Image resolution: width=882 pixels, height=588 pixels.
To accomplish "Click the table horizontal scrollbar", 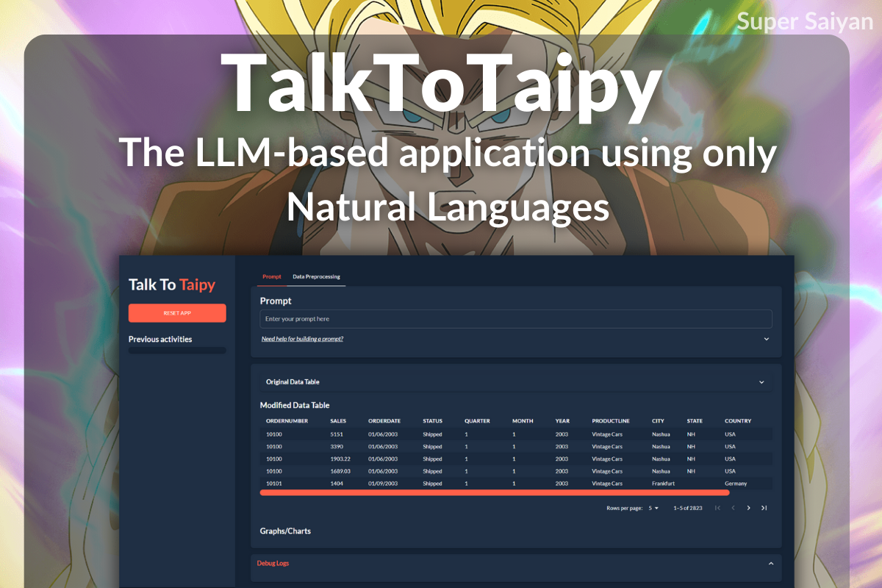I will 495,492.
